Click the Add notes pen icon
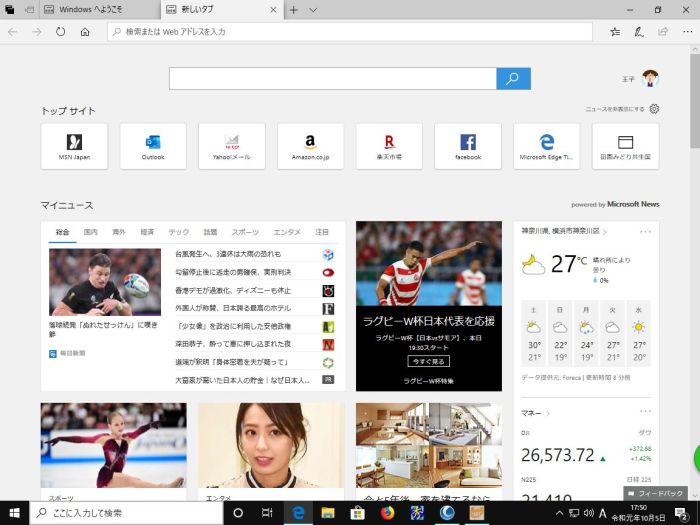700x525 pixels. (639, 32)
